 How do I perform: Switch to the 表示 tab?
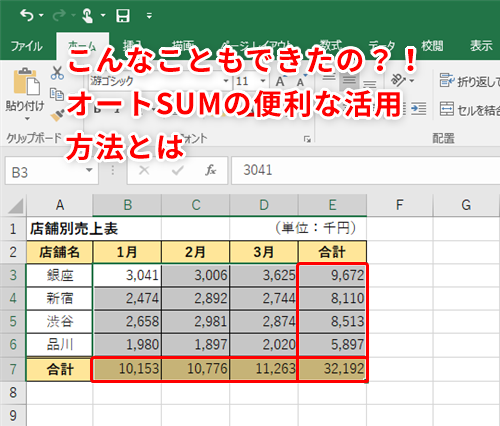click(x=481, y=46)
